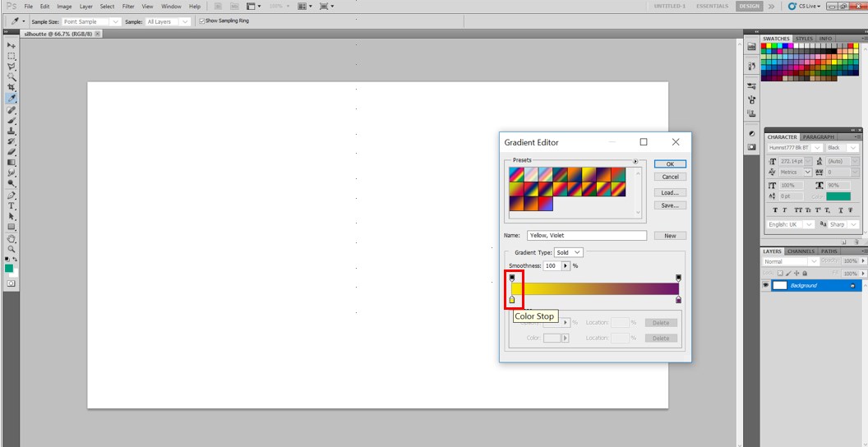Click the switch foreground/background colors arrow
This screenshot has width=868, height=447.
tap(15, 259)
